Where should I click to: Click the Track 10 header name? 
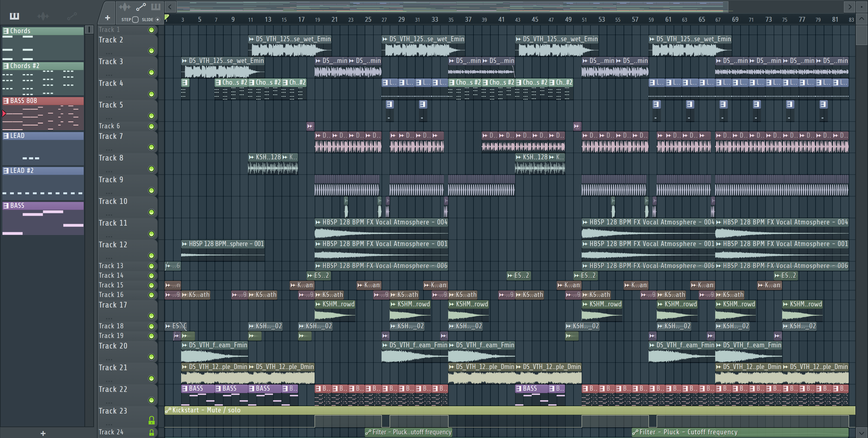[113, 201]
